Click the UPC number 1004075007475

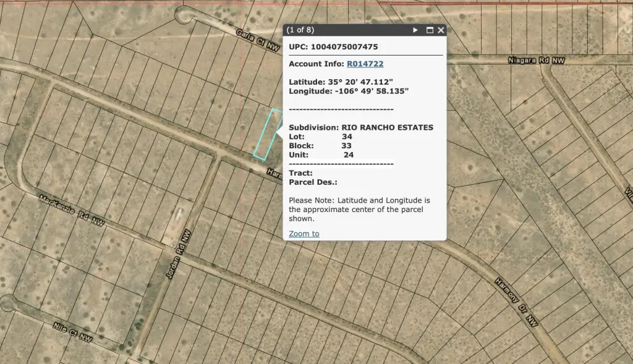(345, 47)
